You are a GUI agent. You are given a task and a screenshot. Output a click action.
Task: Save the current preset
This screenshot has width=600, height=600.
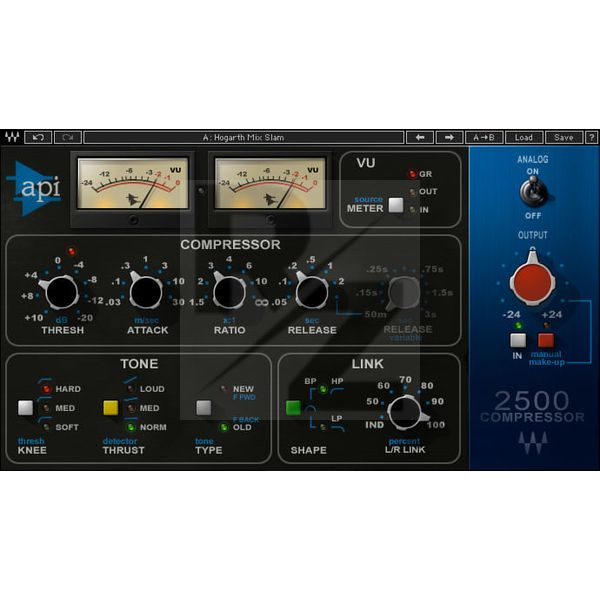564,137
